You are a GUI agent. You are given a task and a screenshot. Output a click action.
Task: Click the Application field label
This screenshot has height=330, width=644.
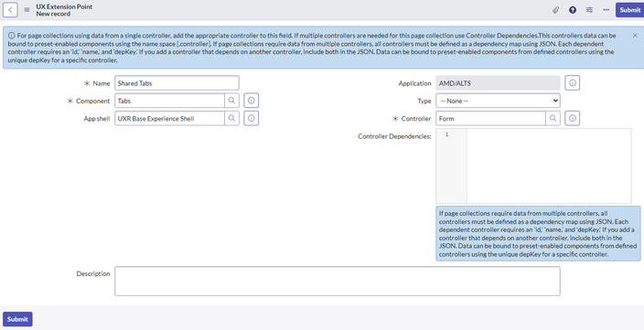coord(414,83)
